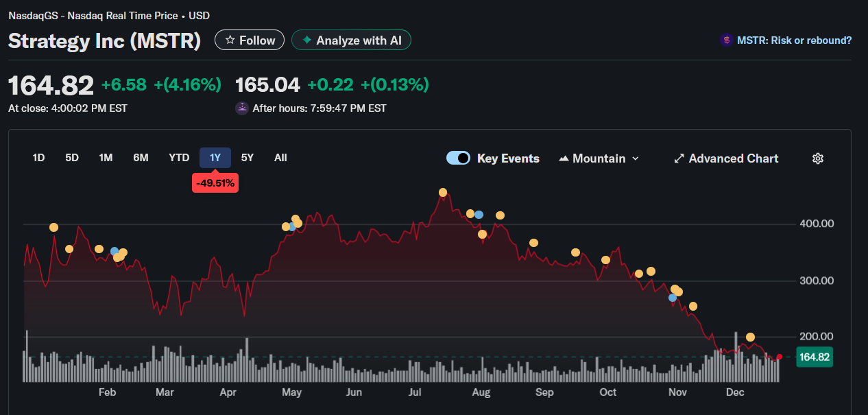Click the Advanced Chart expand arrows icon
The image size is (868, 415).
click(x=679, y=158)
